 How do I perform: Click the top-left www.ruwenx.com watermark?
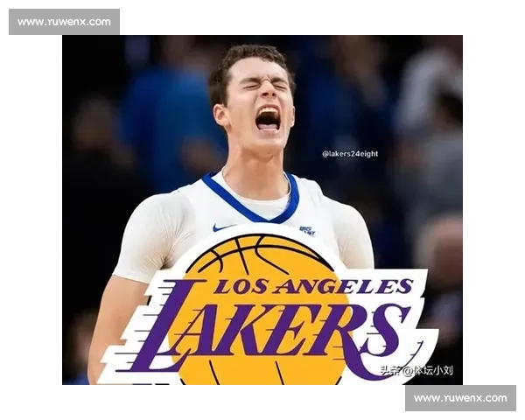66,21
